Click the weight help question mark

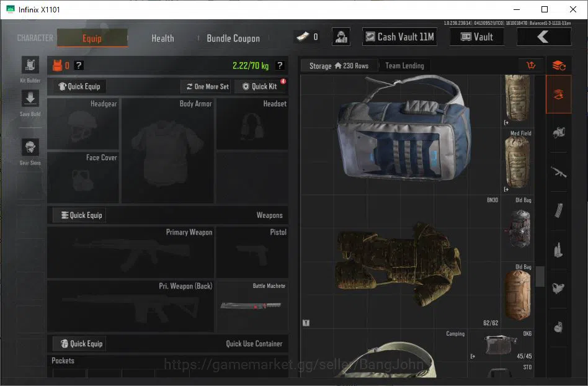[280, 66]
